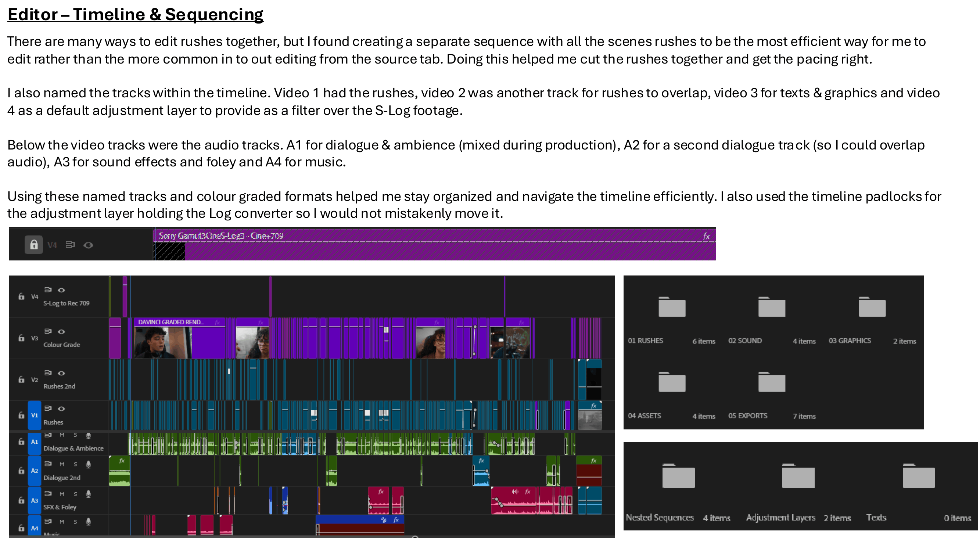Hide the Rushes 2nd V2 track
Screen dimensions: 980x551
click(x=61, y=373)
